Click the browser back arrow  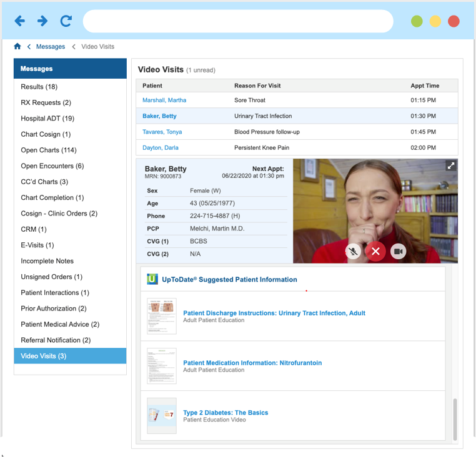coord(19,21)
